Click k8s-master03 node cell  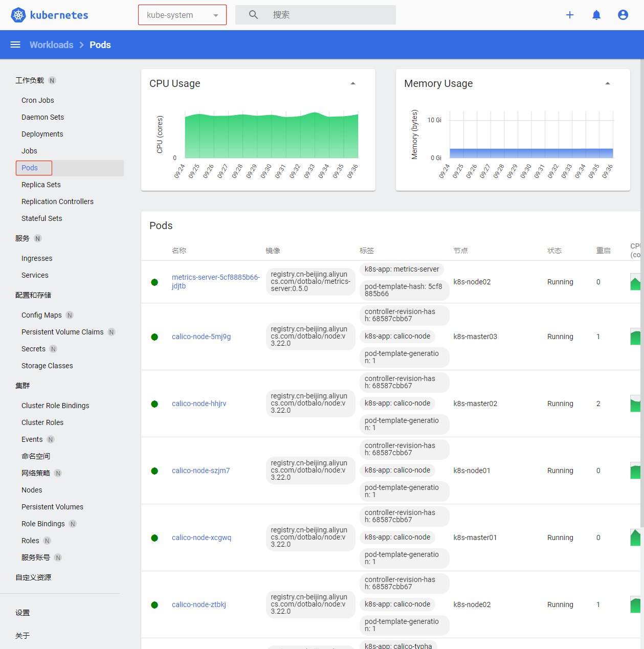475,337
